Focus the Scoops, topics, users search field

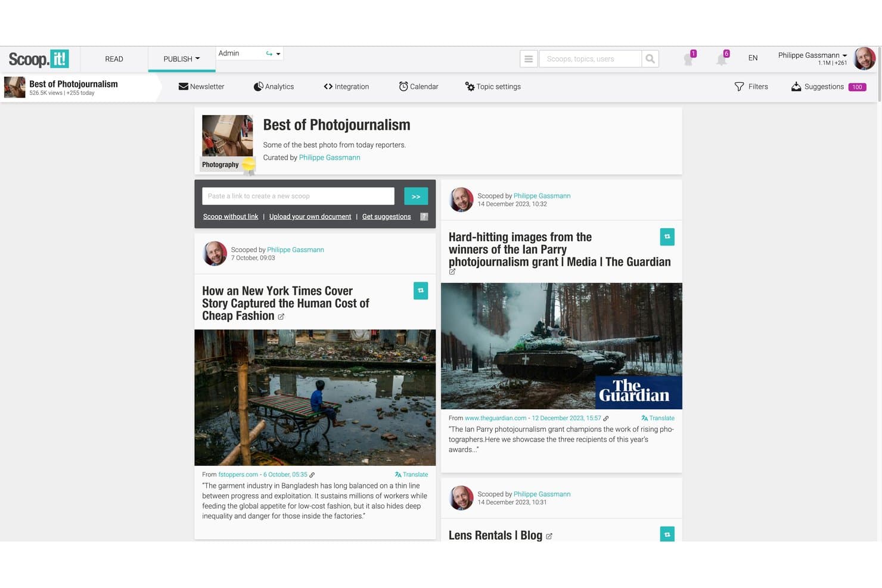pos(590,59)
